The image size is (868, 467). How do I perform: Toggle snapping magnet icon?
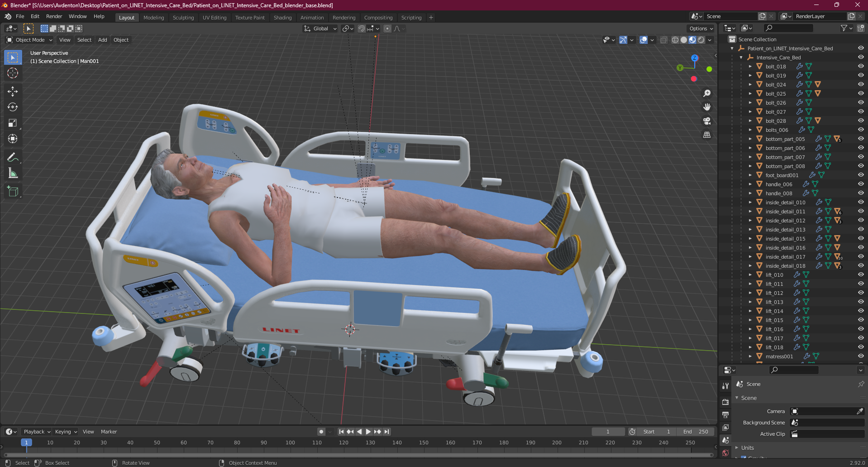click(x=362, y=29)
